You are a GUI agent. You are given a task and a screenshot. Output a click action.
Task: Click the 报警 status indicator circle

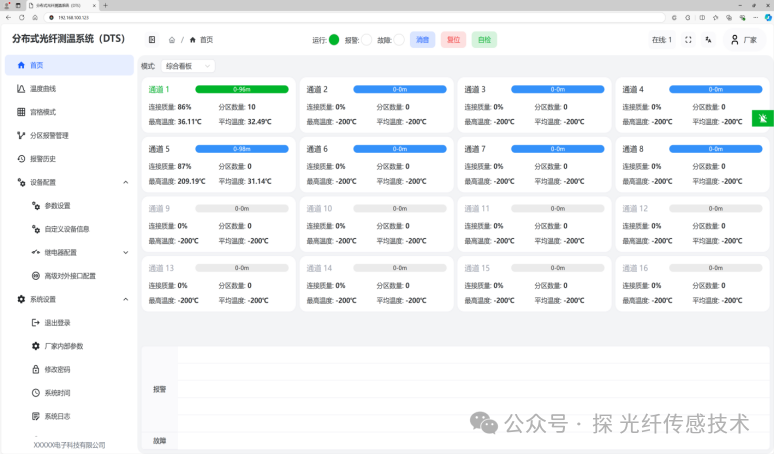[366, 39]
